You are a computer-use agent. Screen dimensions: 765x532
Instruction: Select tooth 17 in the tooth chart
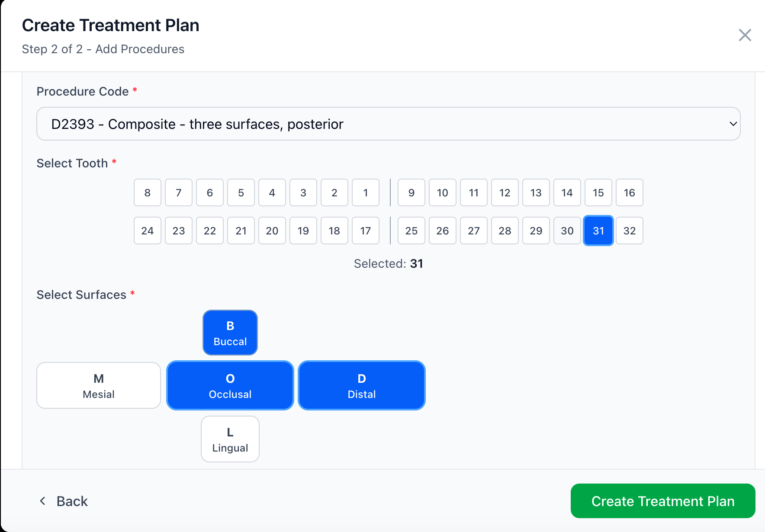pos(366,231)
